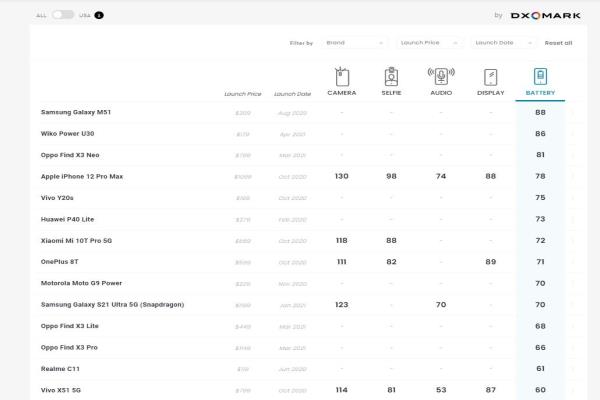The height and width of the screenshot is (400, 600).
Task: Sort by the Camera score icon
Action: 342,77
